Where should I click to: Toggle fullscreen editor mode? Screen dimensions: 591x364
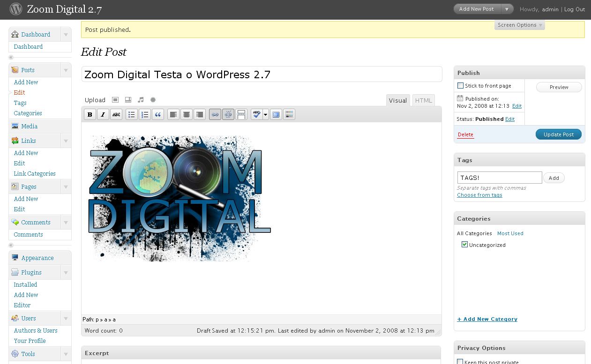tap(276, 114)
